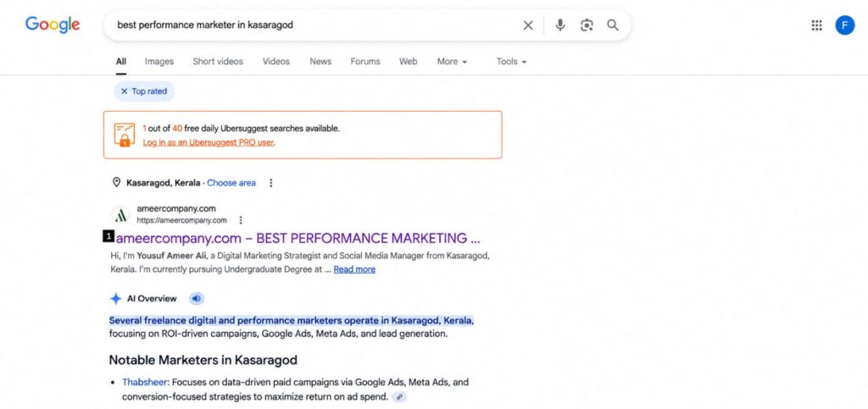The height and width of the screenshot is (409, 868).
Task: Play AI Overview audio speaker icon
Action: click(x=197, y=298)
